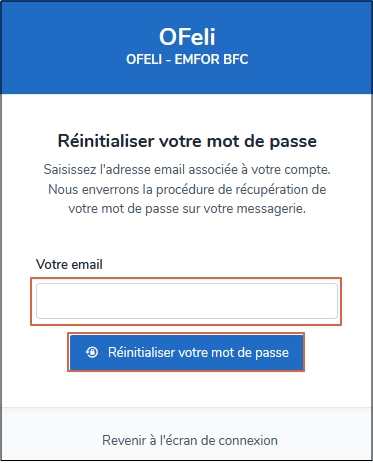Viewport: 373px width, 463px height.
Task: Open the Revenir à l'écran de connexion link
Action: coord(190,440)
